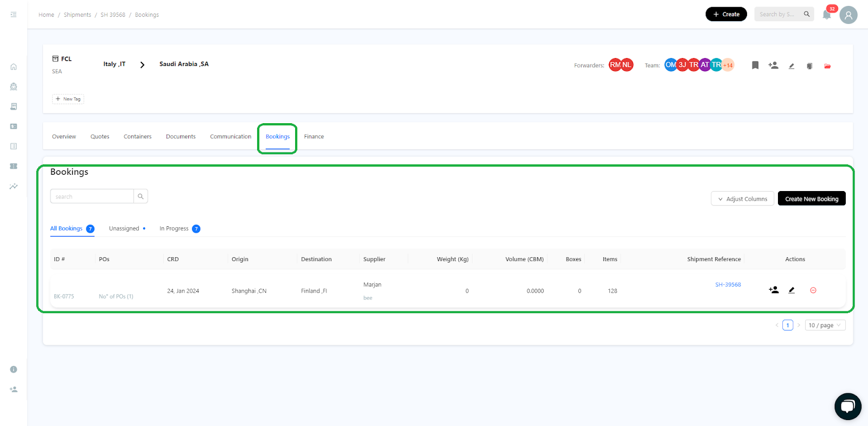Viewport: 868px width, 426px height.
Task: Click the red folder icon in shipment header
Action: [x=827, y=66]
